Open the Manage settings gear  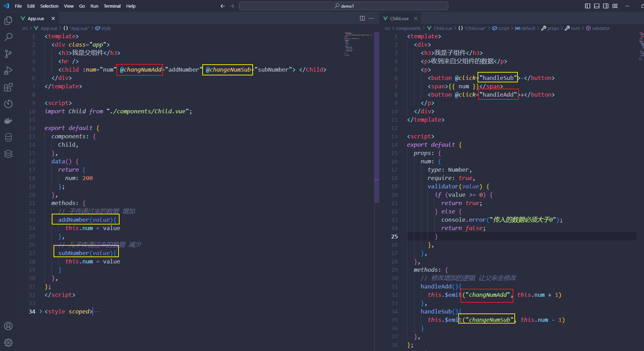(8, 343)
